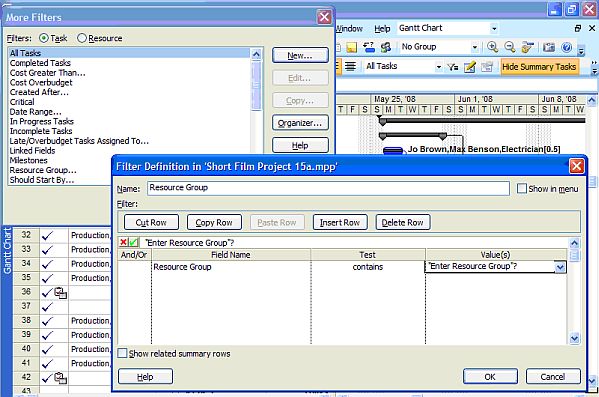Select Completed Tasks in filter list
Image resolution: width=599 pixels, height=397 pixels.
[x=40, y=63]
